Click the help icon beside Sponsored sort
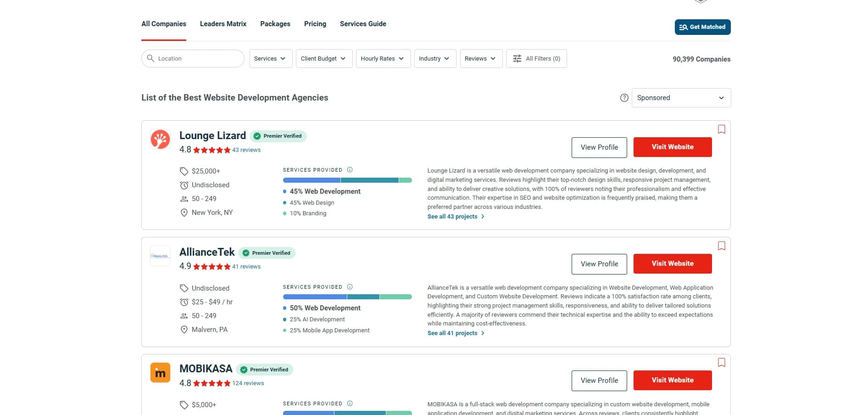This screenshot has height=415, width=868. coord(624,98)
